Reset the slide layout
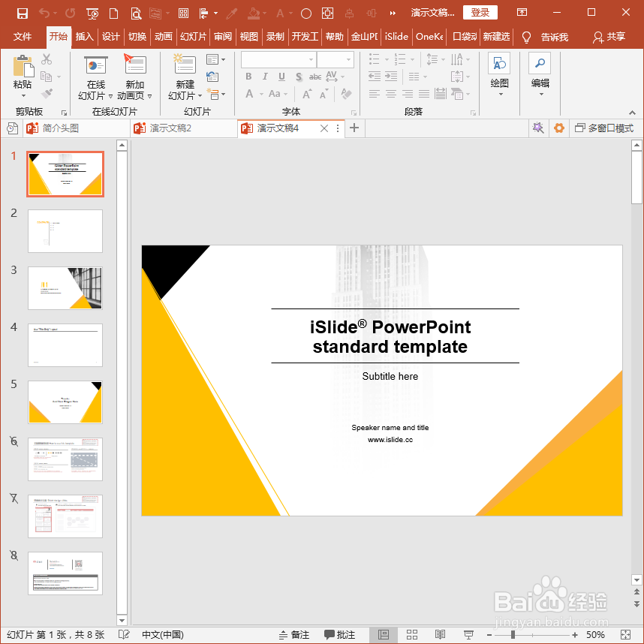This screenshot has height=644, width=644. point(212,77)
